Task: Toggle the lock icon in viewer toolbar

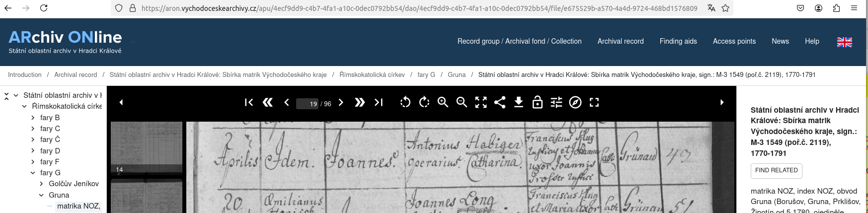Action: pos(538,102)
